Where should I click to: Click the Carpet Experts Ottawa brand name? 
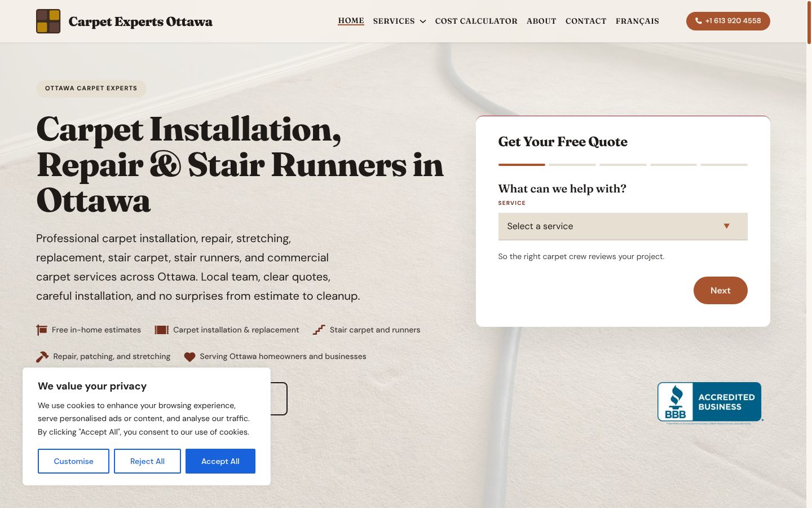click(x=140, y=21)
